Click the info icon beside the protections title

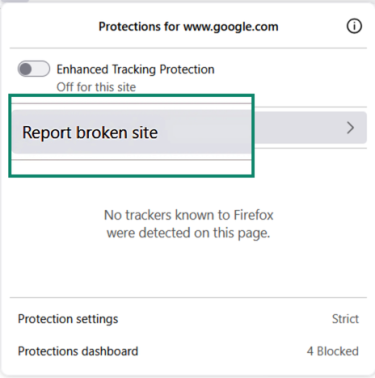[354, 26]
